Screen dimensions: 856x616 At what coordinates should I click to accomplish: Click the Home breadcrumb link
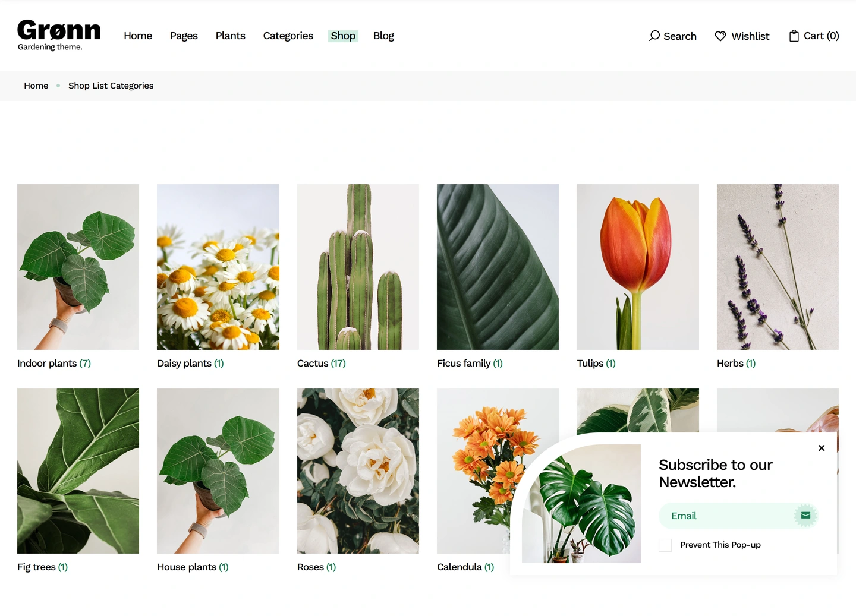(36, 86)
